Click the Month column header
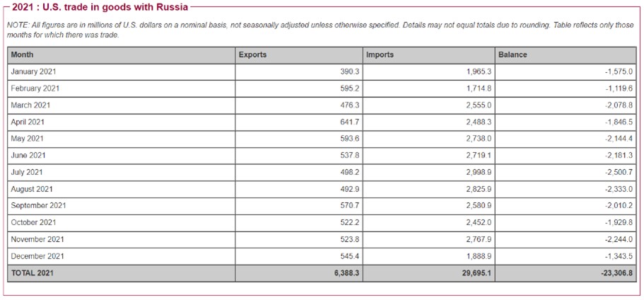 22,54
